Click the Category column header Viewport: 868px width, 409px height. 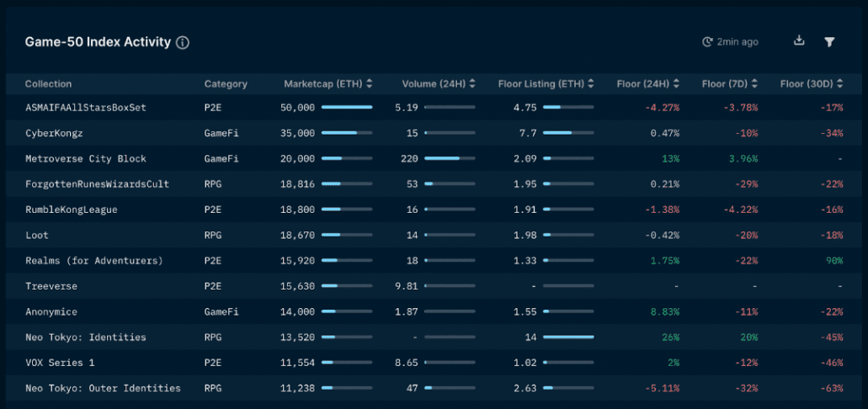[x=226, y=84]
